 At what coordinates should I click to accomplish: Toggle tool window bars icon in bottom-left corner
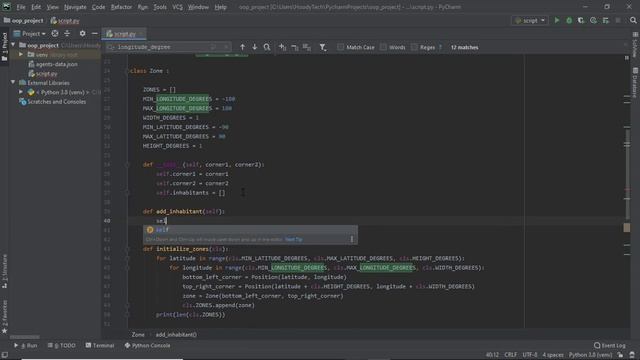(4, 355)
